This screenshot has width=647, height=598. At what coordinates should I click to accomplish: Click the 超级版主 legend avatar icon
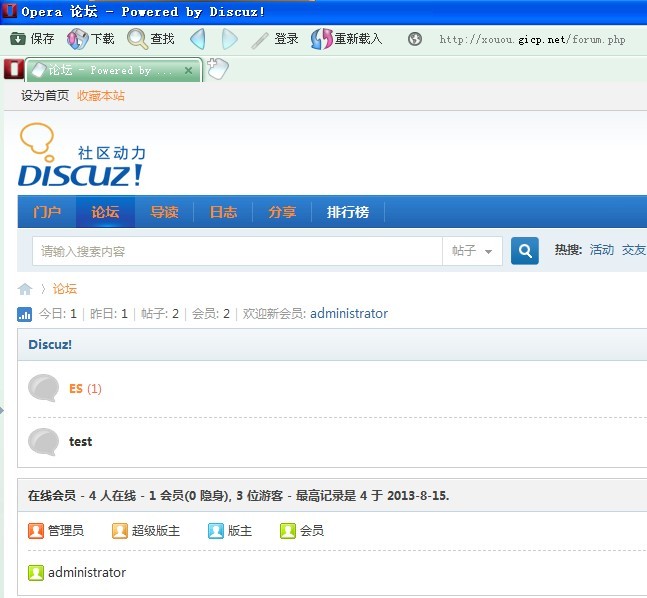click(x=120, y=531)
